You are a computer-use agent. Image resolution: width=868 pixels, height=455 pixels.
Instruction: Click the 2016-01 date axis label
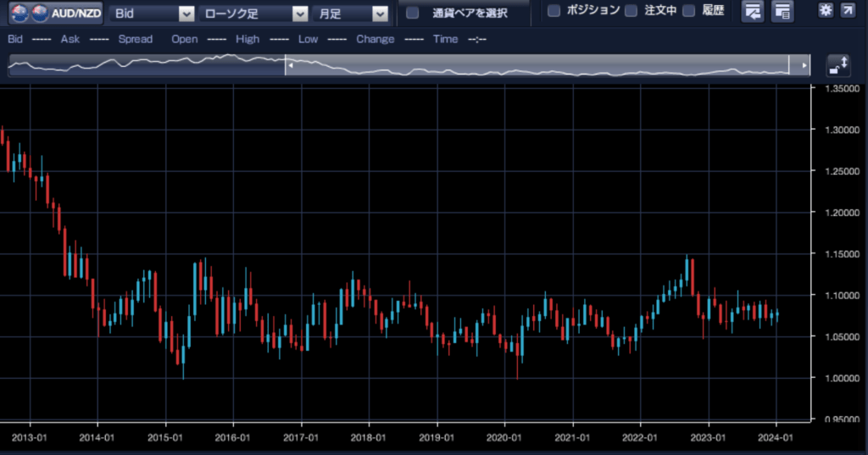tap(232, 438)
